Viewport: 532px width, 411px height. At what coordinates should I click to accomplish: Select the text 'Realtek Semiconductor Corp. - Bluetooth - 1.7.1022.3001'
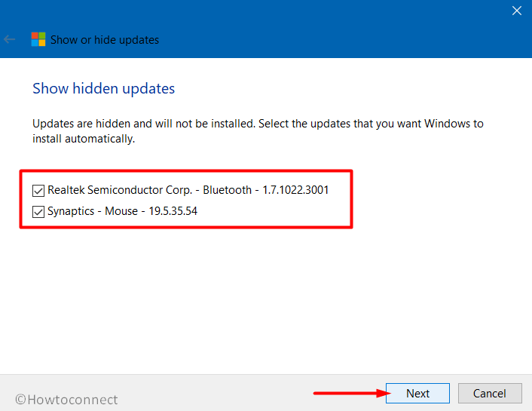click(188, 190)
